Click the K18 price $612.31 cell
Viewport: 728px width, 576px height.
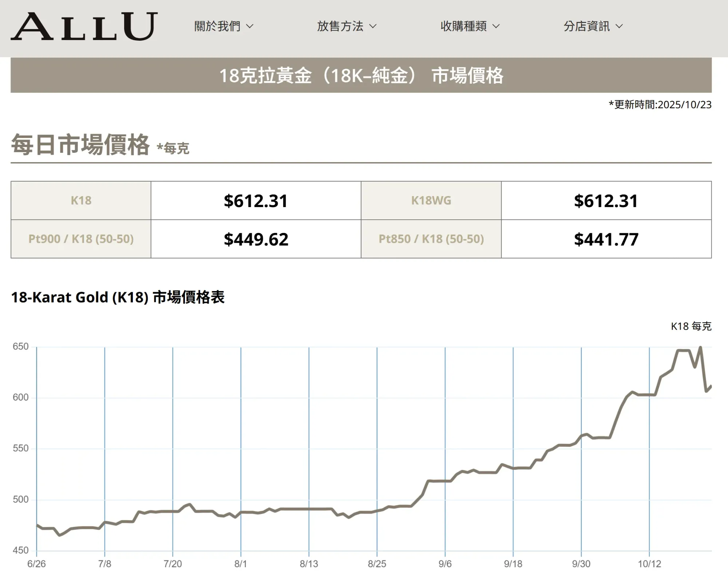[256, 201]
